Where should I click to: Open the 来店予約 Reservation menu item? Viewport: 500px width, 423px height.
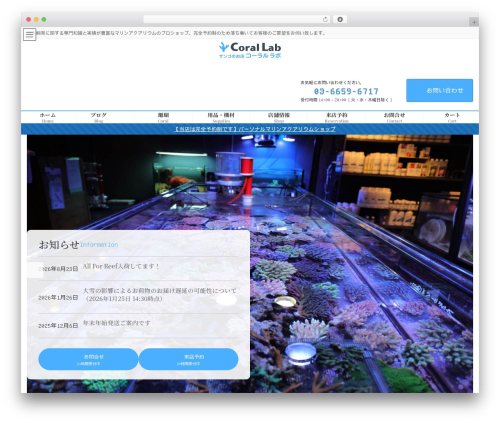coord(337,117)
